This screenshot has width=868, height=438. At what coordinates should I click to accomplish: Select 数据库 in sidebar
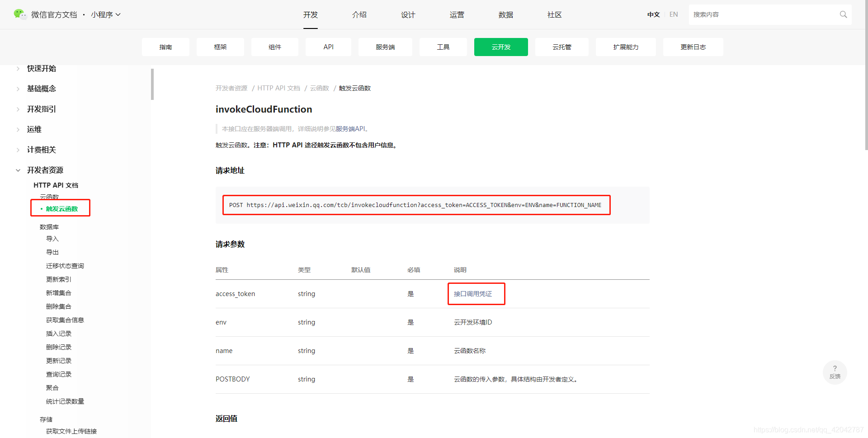(x=49, y=227)
